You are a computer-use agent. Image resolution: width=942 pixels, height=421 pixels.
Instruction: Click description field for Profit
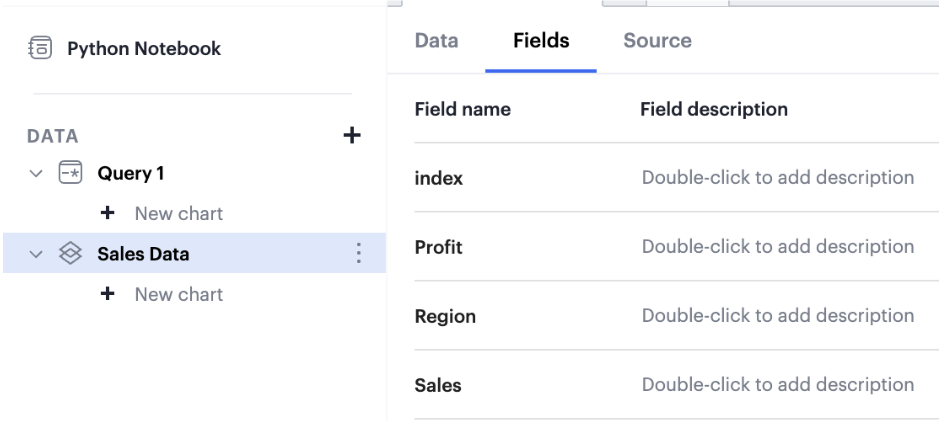[x=777, y=247]
